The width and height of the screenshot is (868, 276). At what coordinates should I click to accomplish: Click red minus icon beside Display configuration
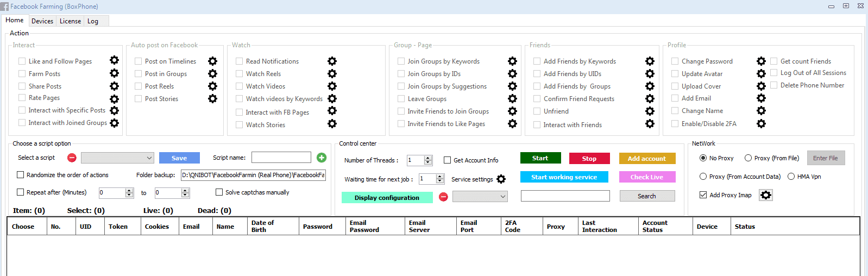coord(443,197)
